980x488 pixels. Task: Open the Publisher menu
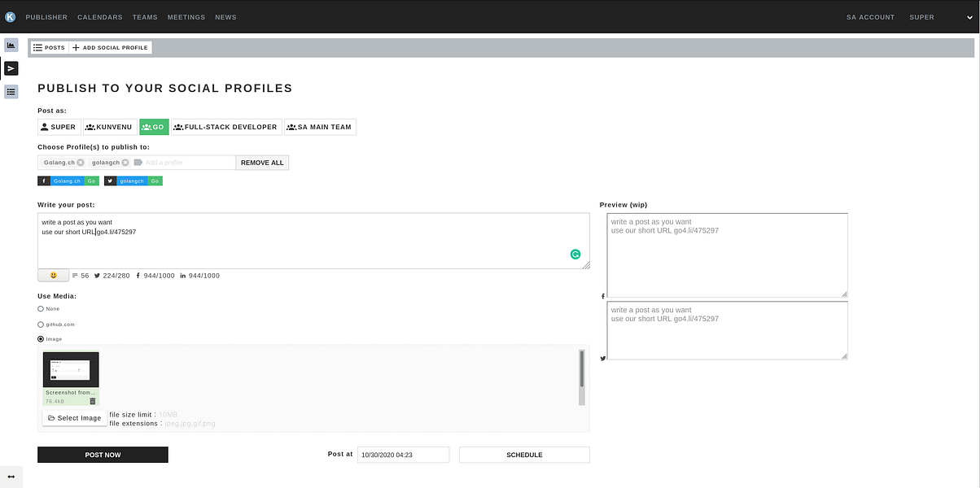[46, 17]
